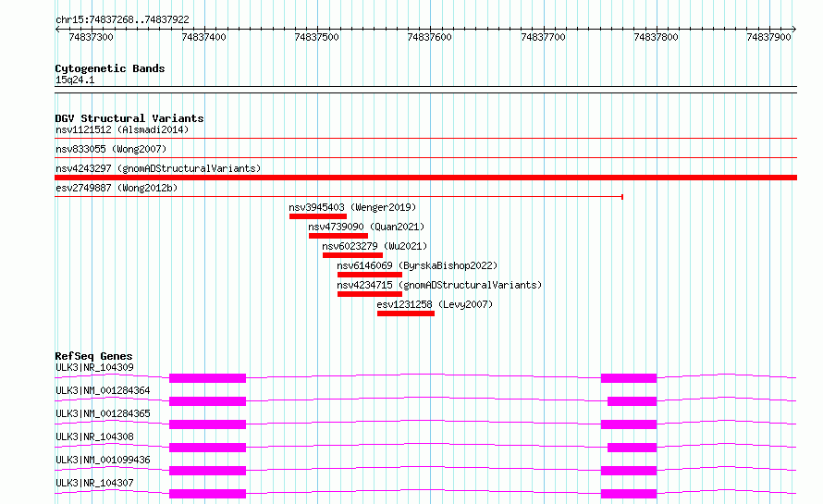This screenshot has height=504, width=823.
Task: Click the red bar under nsv6146069
Action: click(370, 275)
